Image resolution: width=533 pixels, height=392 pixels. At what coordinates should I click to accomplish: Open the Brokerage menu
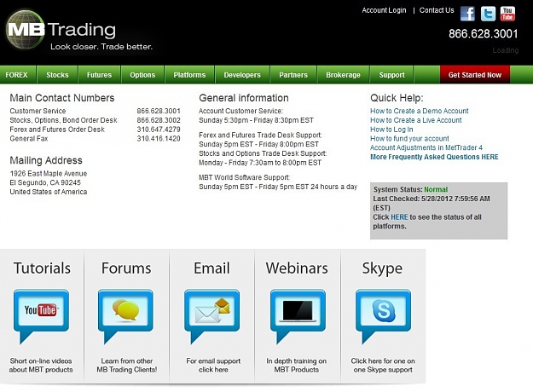coord(343,75)
